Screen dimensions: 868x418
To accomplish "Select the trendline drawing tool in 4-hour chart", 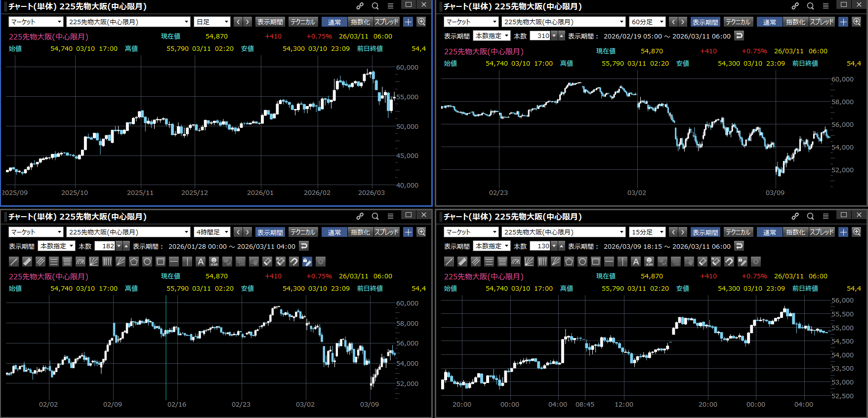I will [x=14, y=262].
